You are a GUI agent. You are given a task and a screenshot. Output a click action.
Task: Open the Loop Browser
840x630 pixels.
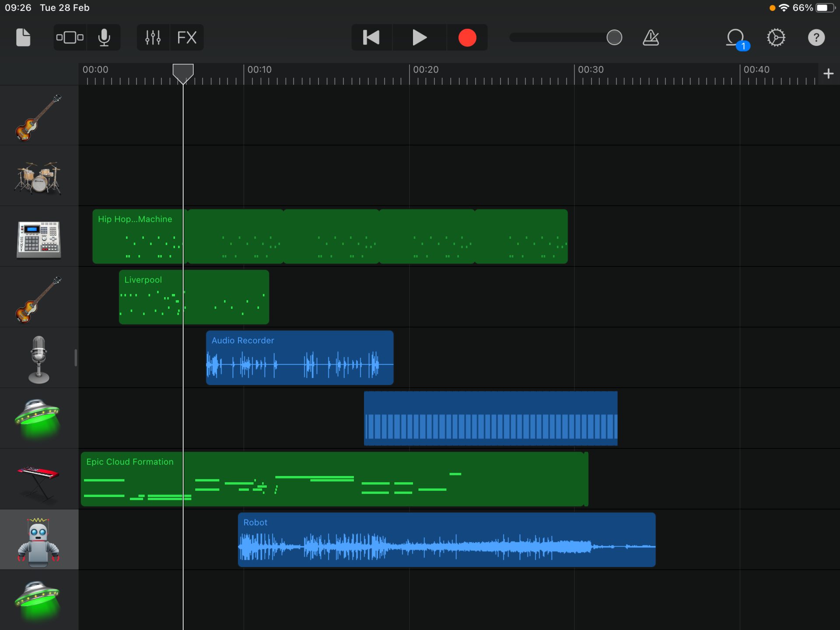(735, 37)
